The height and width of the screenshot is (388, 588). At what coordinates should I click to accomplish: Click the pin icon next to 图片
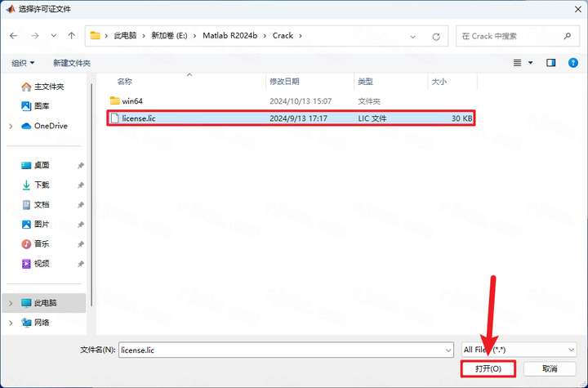coord(80,225)
